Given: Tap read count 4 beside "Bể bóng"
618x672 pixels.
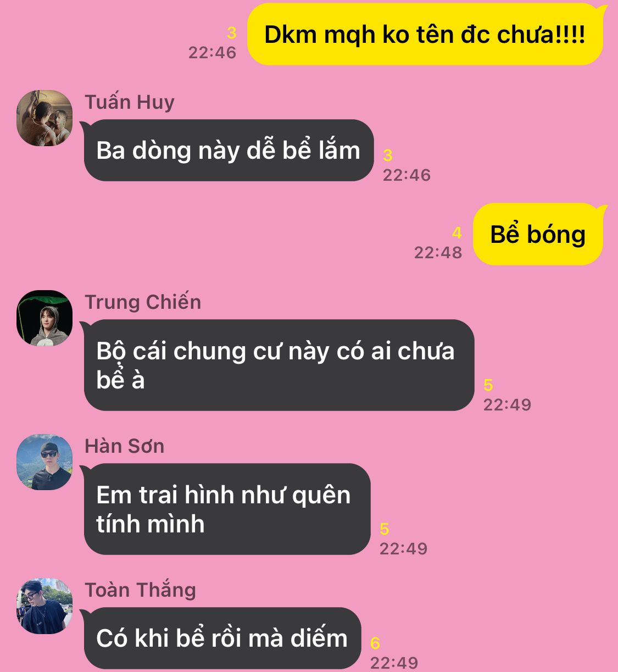Looking at the screenshot, I should point(457,233).
